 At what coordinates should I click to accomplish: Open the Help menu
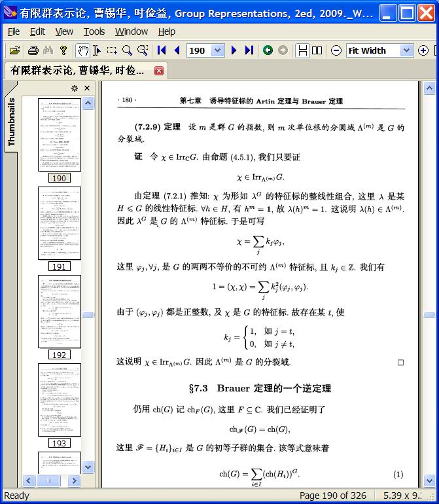click(x=166, y=31)
